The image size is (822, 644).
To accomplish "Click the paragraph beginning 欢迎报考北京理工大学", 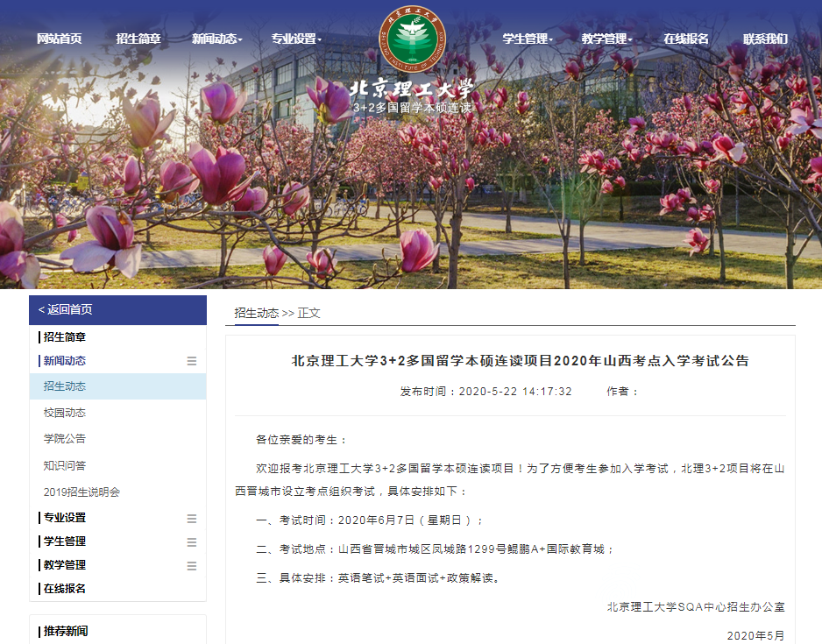I will (x=509, y=480).
